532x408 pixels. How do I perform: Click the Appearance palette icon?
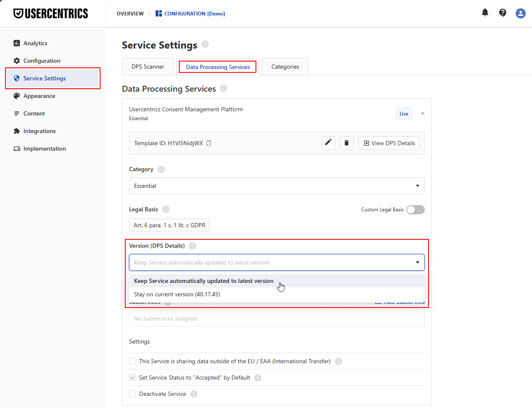tap(17, 96)
